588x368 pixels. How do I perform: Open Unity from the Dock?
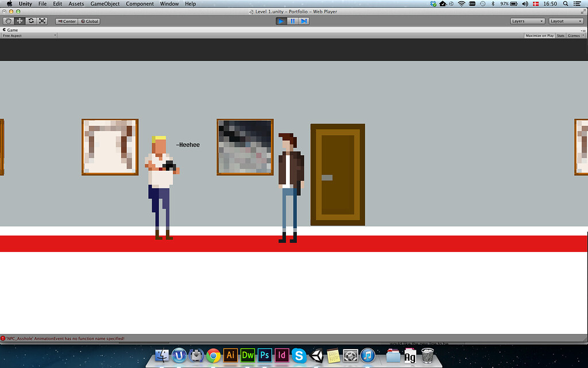pyautogui.click(x=316, y=356)
